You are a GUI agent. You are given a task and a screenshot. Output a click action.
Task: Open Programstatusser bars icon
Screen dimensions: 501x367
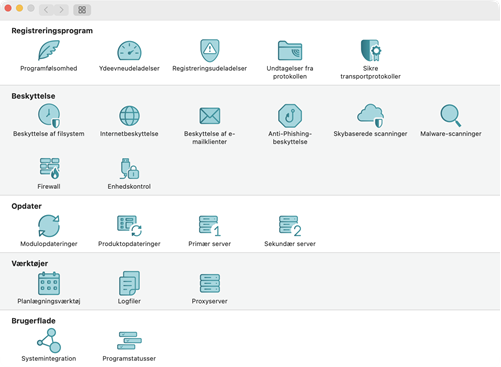point(129,340)
